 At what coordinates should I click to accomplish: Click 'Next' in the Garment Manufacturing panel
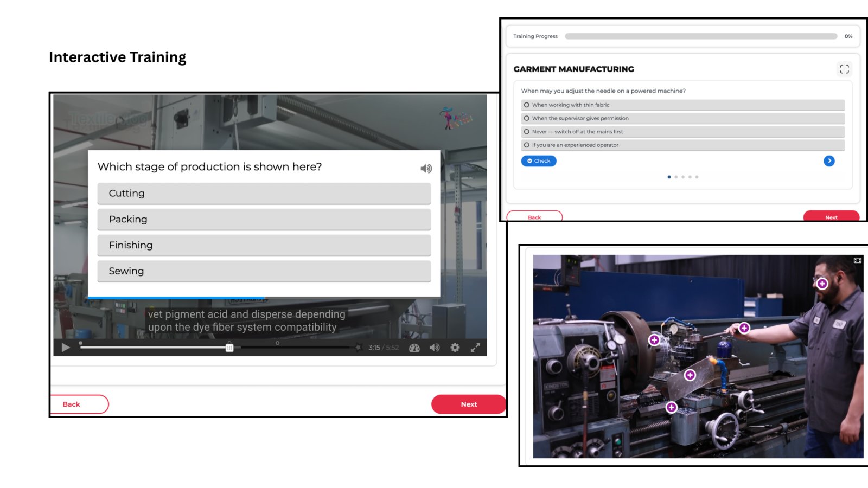[x=831, y=216]
